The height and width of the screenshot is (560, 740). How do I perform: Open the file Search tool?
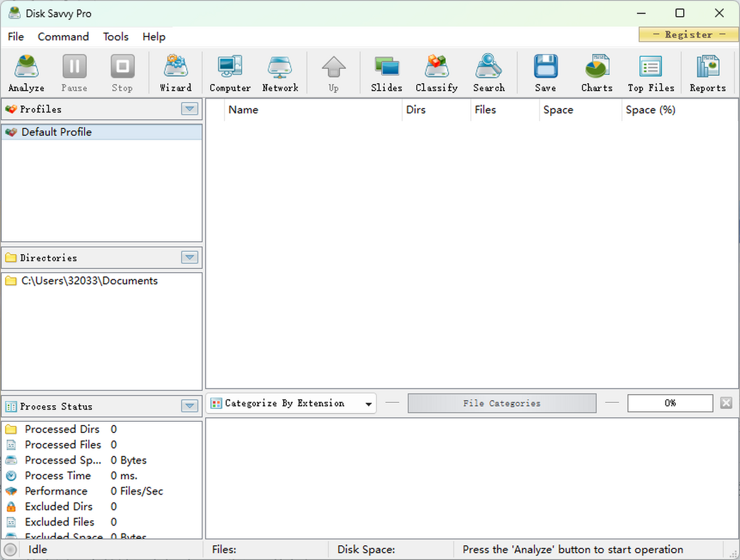[x=488, y=71]
